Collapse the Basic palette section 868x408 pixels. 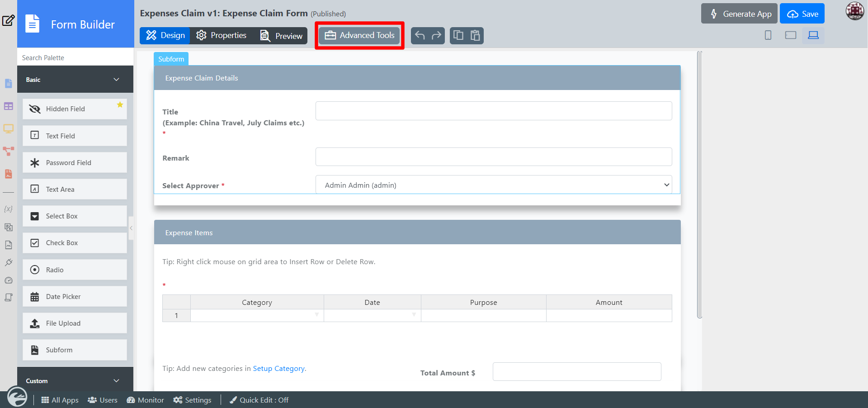[75, 80]
